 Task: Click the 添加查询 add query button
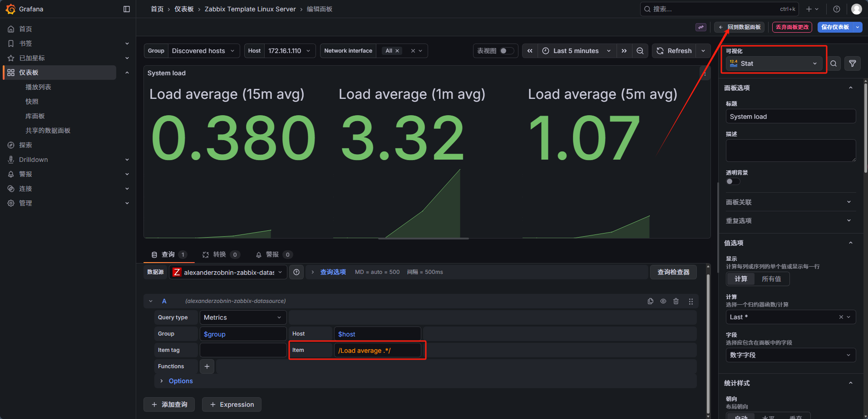pyautogui.click(x=169, y=404)
